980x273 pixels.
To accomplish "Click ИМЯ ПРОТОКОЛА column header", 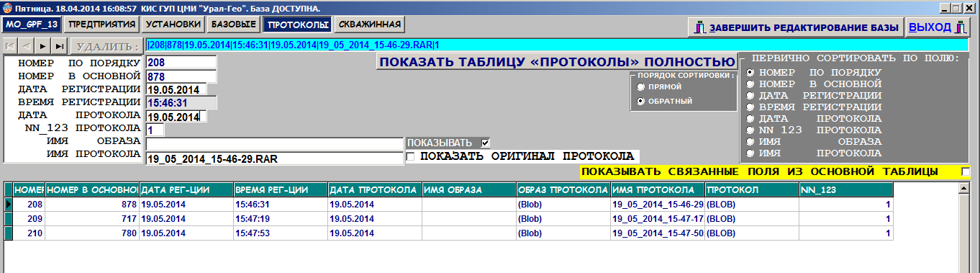I will [657, 190].
